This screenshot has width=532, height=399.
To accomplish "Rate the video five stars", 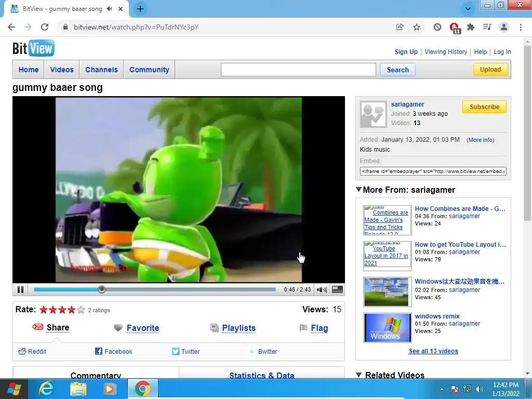I will pyautogui.click(x=81, y=310).
